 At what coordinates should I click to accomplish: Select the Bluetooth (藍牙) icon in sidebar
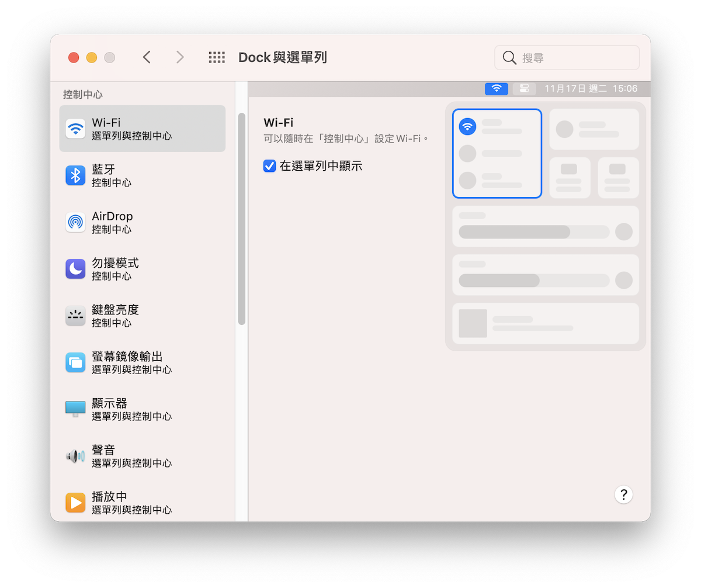[75, 175]
